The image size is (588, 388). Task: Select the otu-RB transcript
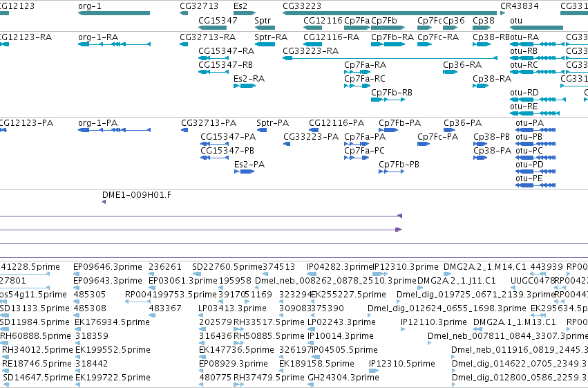tap(538, 58)
